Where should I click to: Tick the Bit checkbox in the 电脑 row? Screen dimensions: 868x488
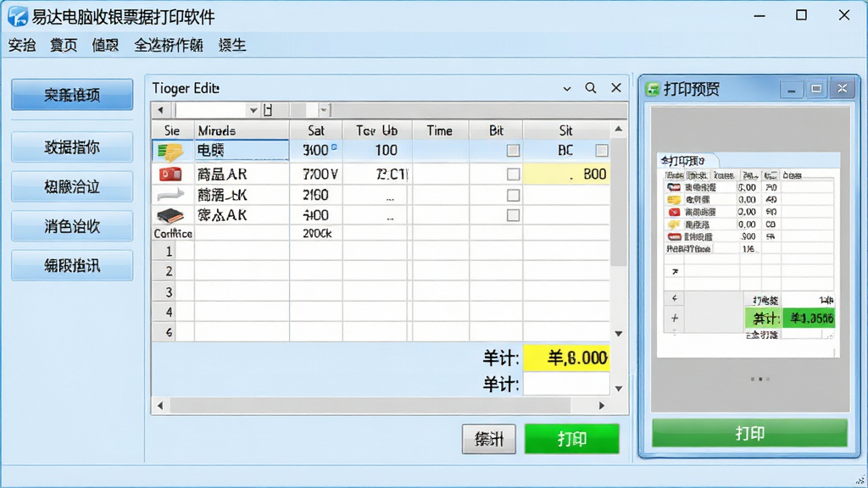(513, 151)
